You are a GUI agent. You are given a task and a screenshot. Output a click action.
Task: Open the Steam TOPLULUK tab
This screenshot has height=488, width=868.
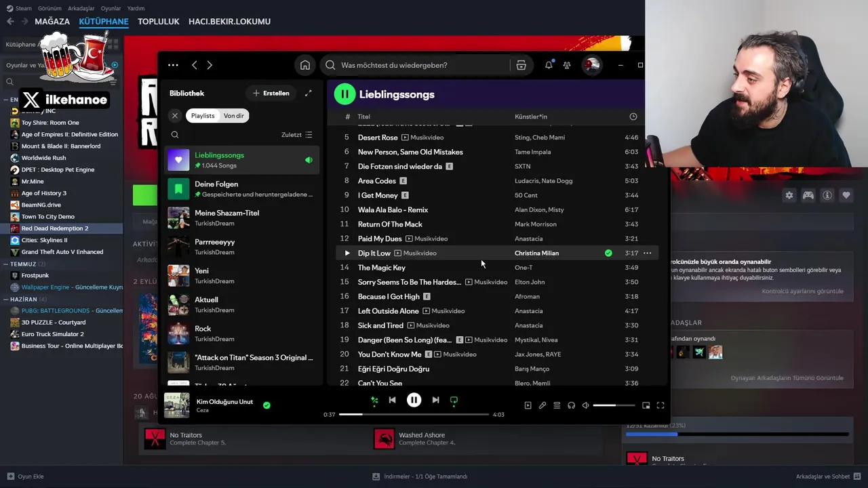(x=159, y=22)
